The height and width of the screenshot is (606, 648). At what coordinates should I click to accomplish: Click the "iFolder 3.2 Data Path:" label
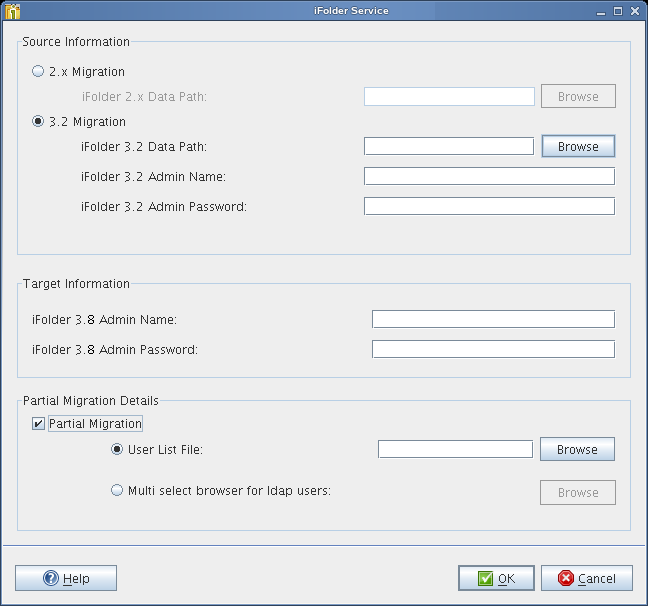144,147
